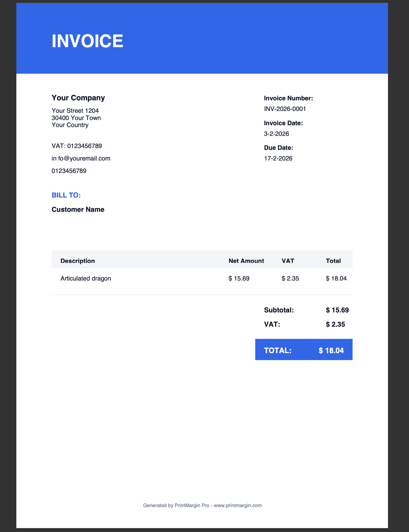Viewport: 409px width, 532px height.
Task: Click 'Your Country' address line
Action: click(x=70, y=125)
